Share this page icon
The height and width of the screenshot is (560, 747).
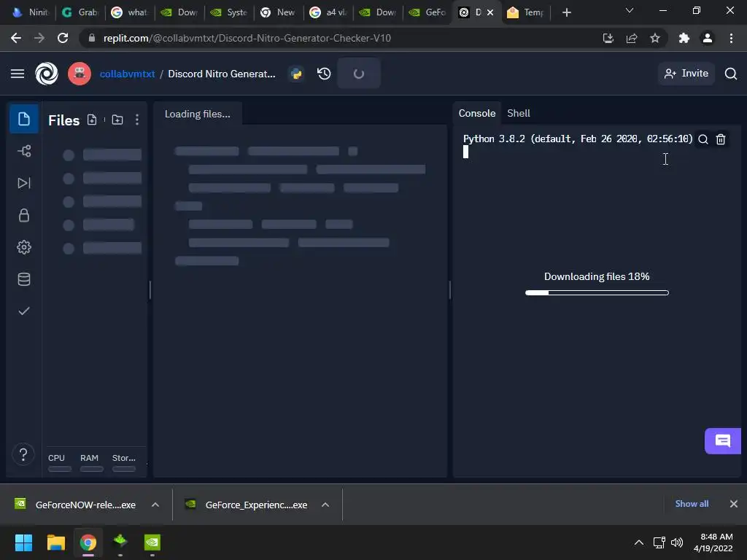pos(632,38)
